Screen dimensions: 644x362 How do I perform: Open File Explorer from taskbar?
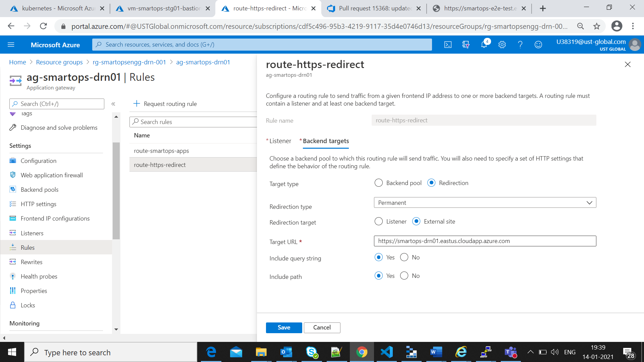point(261,352)
